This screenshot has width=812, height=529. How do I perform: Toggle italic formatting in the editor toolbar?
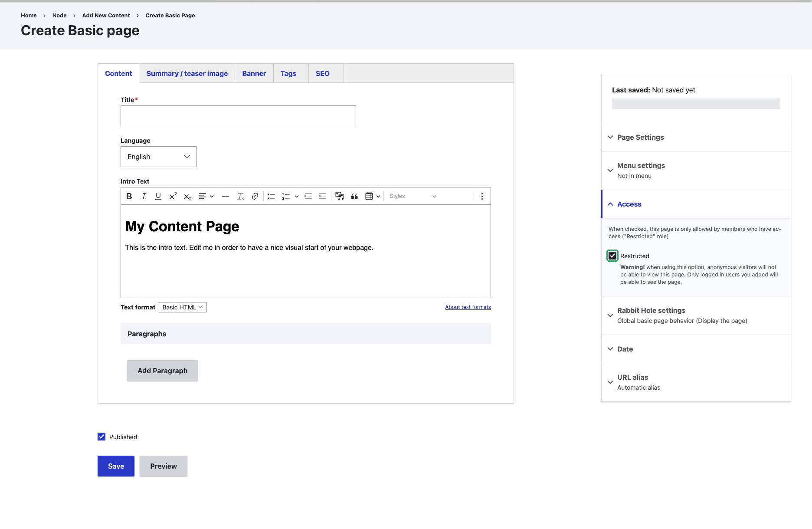[x=144, y=196]
